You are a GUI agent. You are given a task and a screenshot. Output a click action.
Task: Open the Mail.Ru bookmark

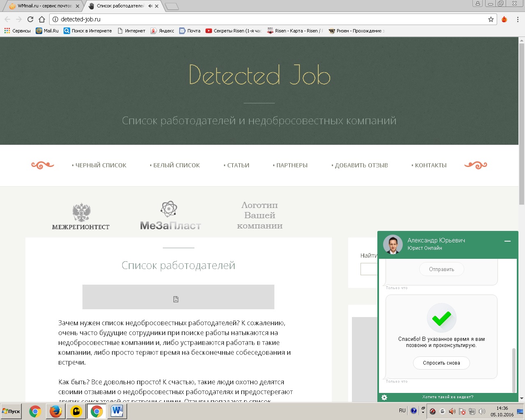pos(47,31)
